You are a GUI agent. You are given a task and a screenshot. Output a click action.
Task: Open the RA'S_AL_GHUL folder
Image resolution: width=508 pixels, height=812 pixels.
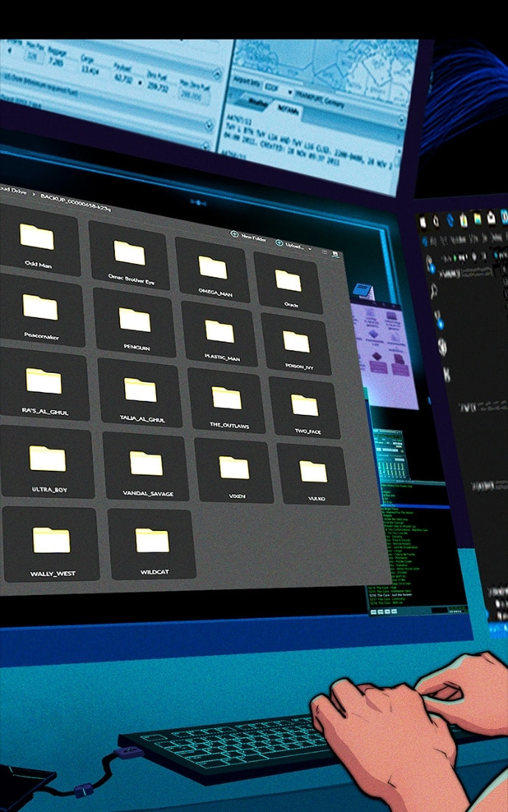(x=43, y=384)
